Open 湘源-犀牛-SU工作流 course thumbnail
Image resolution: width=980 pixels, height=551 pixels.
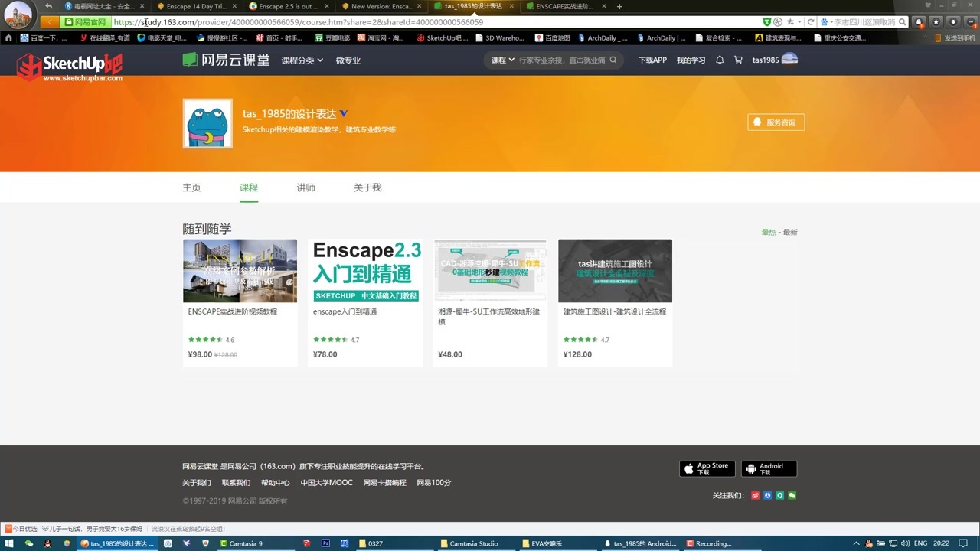click(x=491, y=271)
